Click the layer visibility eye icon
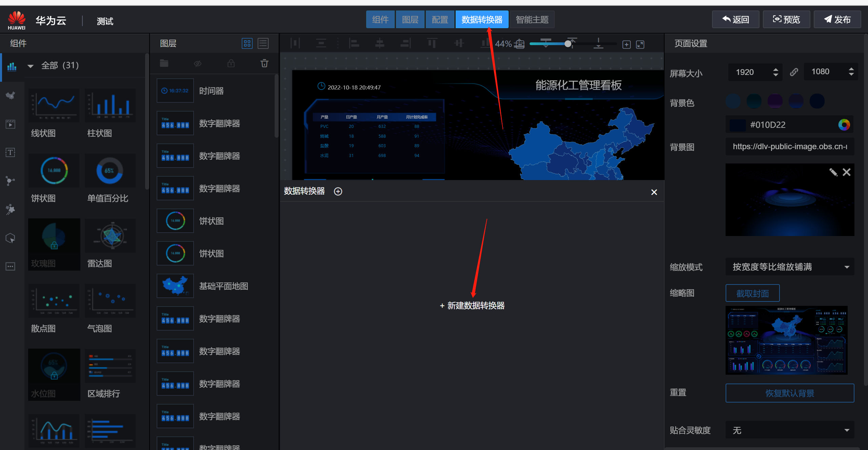Image resolution: width=868 pixels, height=450 pixels. click(x=198, y=63)
